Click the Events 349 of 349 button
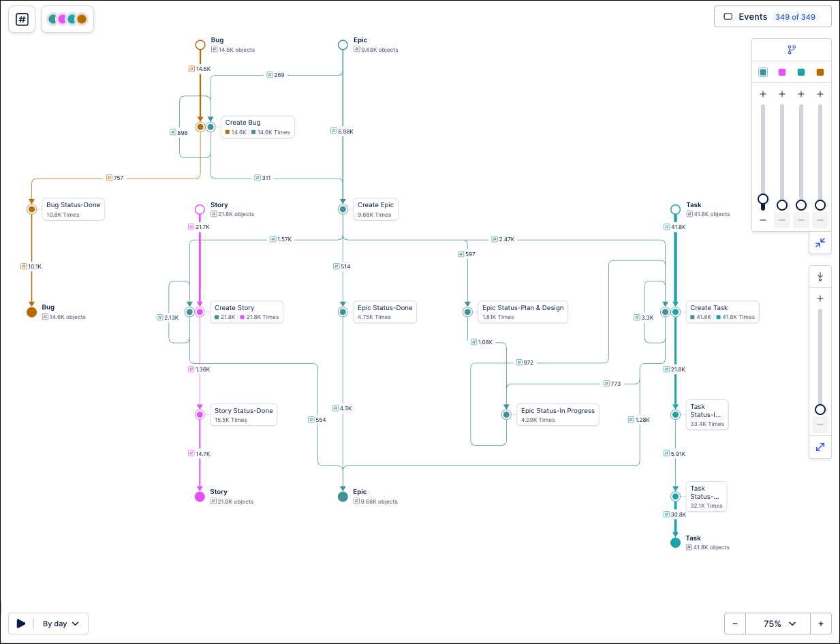This screenshot has height=644, width=840. click(773, 17)
